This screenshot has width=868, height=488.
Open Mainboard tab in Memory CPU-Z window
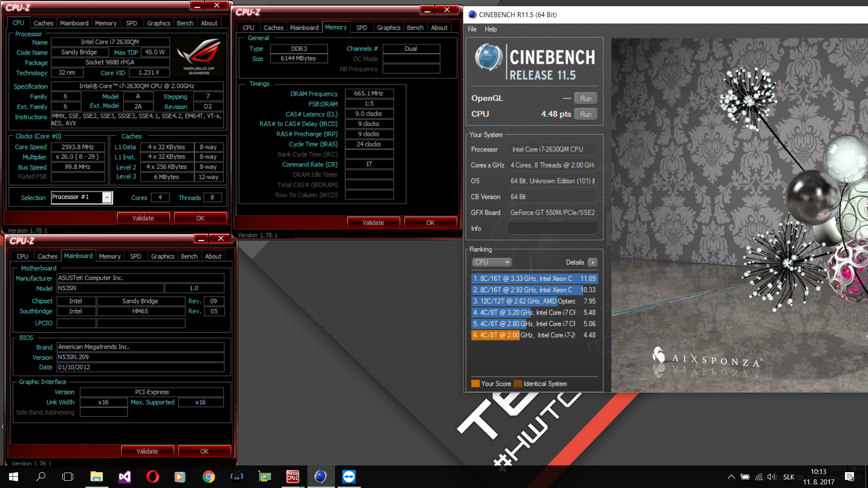click(304, 28)
